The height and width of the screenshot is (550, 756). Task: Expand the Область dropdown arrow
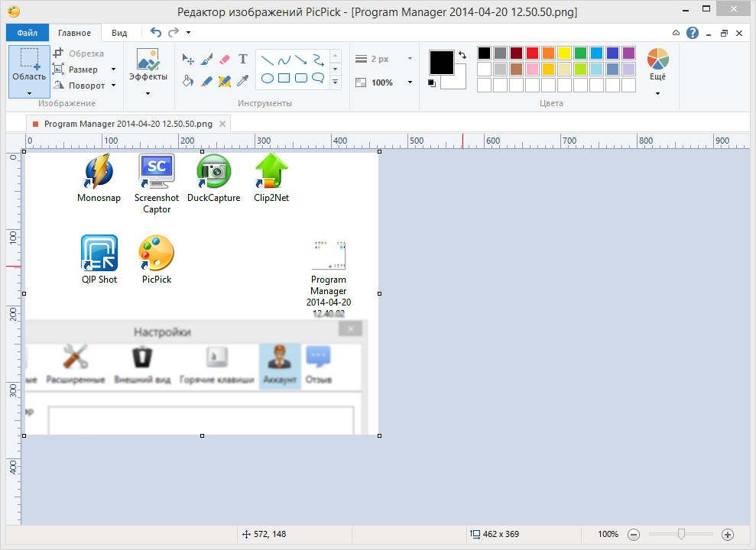pyautogui.click(x=29, y=93)
